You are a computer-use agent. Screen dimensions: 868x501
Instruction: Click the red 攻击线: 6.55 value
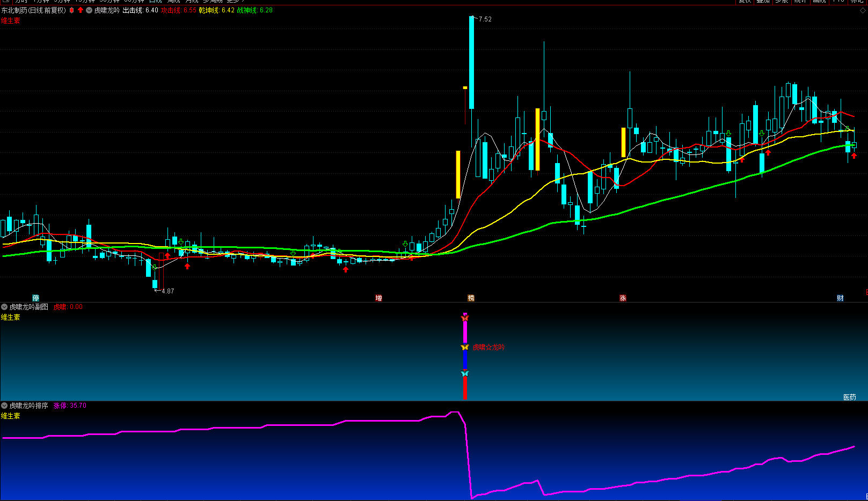[179, 10]
